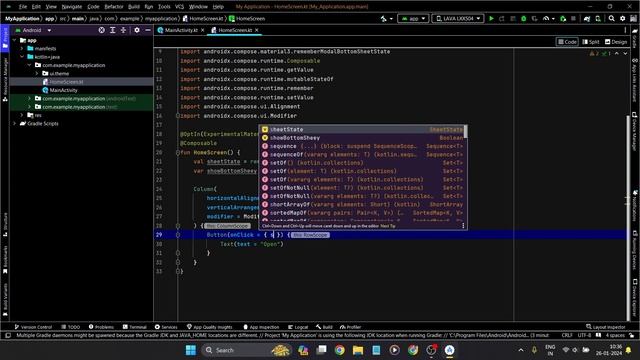Image resolution: width=640 pixels, height=360 pixels.
Task: Expand the res folder
Action: 22,115
